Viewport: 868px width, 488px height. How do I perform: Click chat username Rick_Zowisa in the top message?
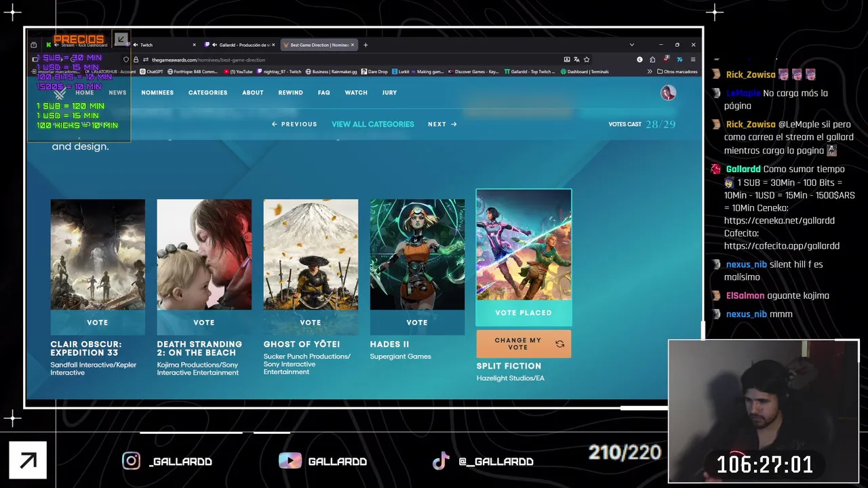click(x=751, y=75)
